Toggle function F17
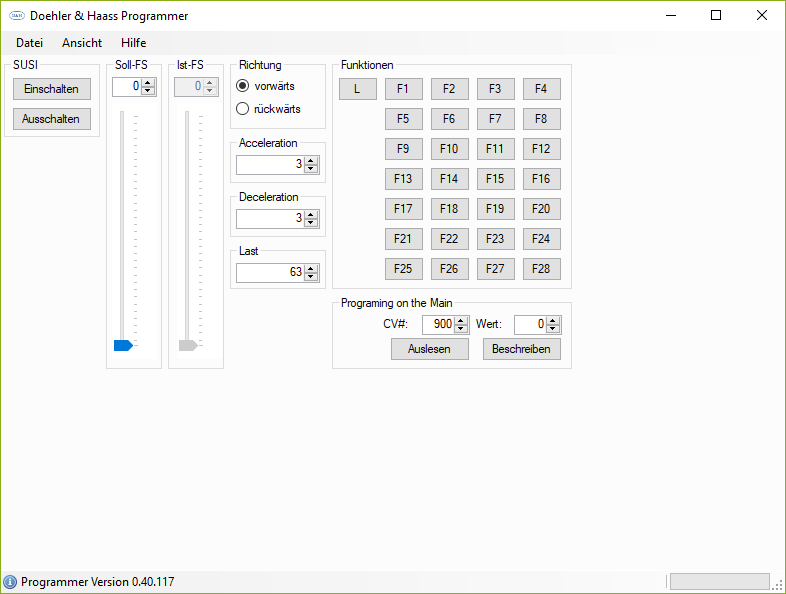 pyautogui.click(x=404, y=209)
